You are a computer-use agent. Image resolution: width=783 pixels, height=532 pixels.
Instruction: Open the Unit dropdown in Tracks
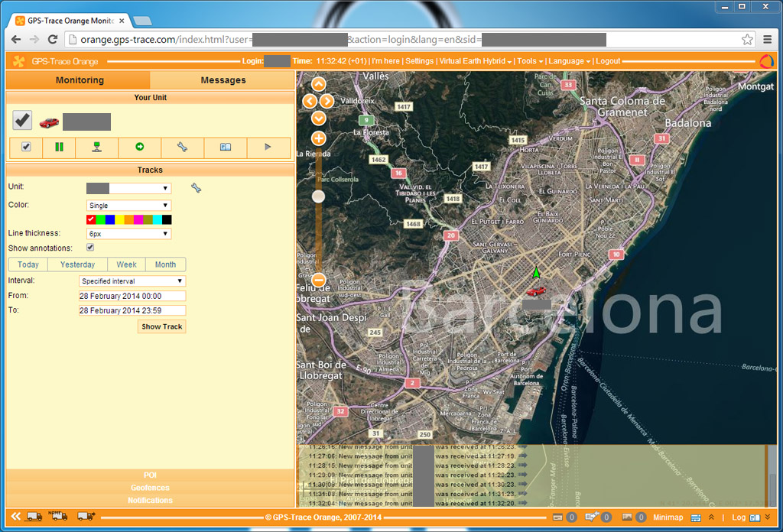click(128, 188)
